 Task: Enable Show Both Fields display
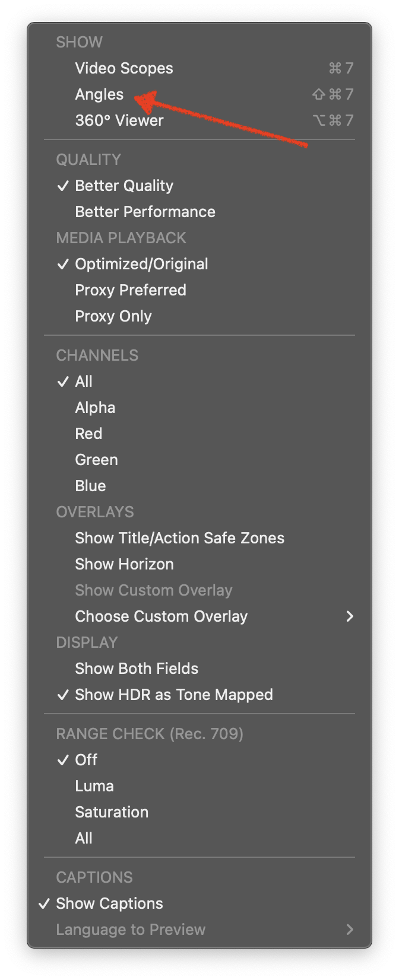pyautogui.click(x=199, y=669)
